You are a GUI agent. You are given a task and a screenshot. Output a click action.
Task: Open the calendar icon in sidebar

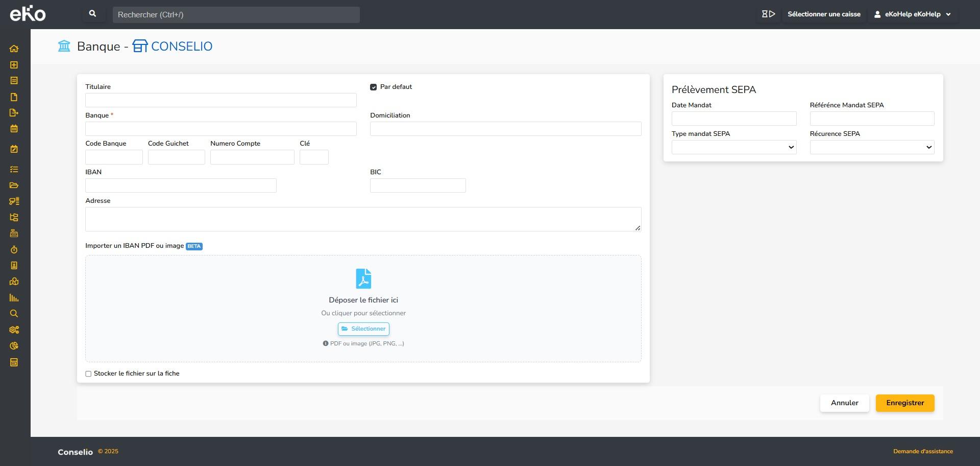click(x=14, y=129)
